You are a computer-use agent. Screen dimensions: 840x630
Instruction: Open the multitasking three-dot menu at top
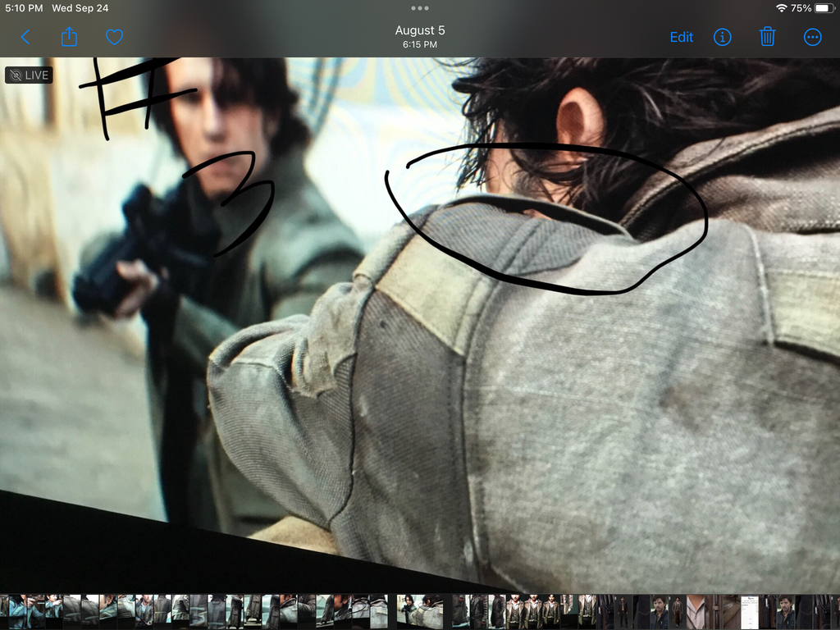click(420, 8)
